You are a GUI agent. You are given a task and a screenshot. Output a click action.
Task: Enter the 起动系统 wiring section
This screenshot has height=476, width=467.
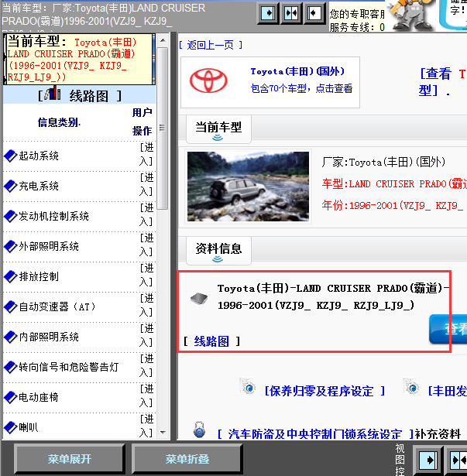[x=146, y=155]
